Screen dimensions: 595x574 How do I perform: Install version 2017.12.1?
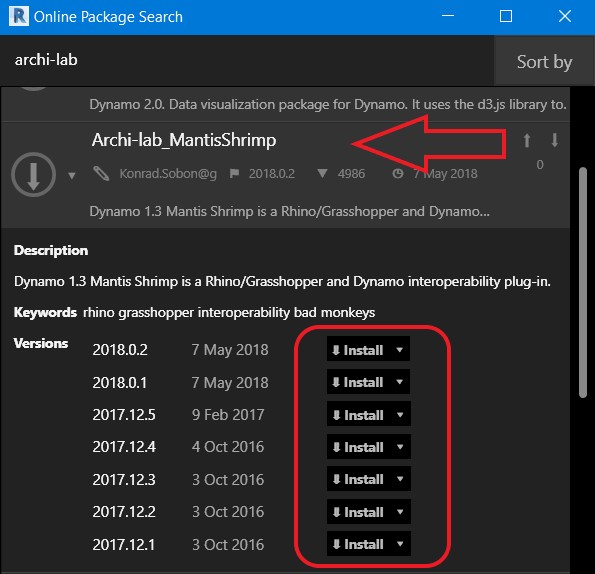[x=358, y=544]
